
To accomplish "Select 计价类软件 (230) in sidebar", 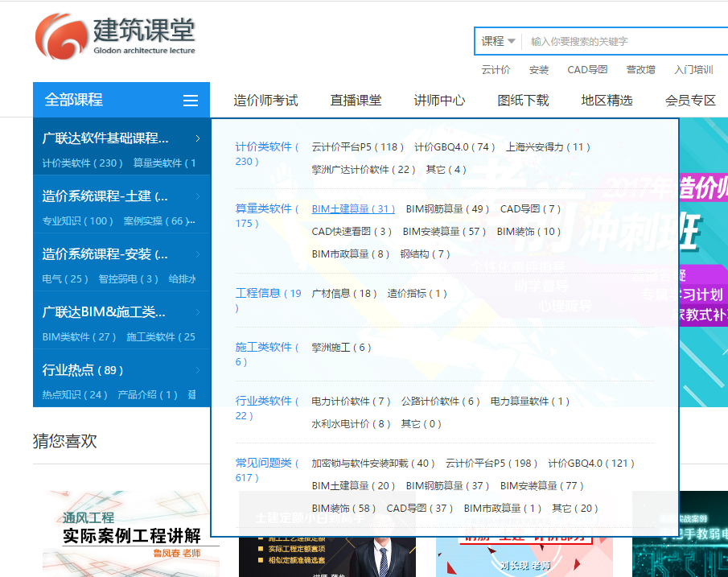I will pos(82,163).
